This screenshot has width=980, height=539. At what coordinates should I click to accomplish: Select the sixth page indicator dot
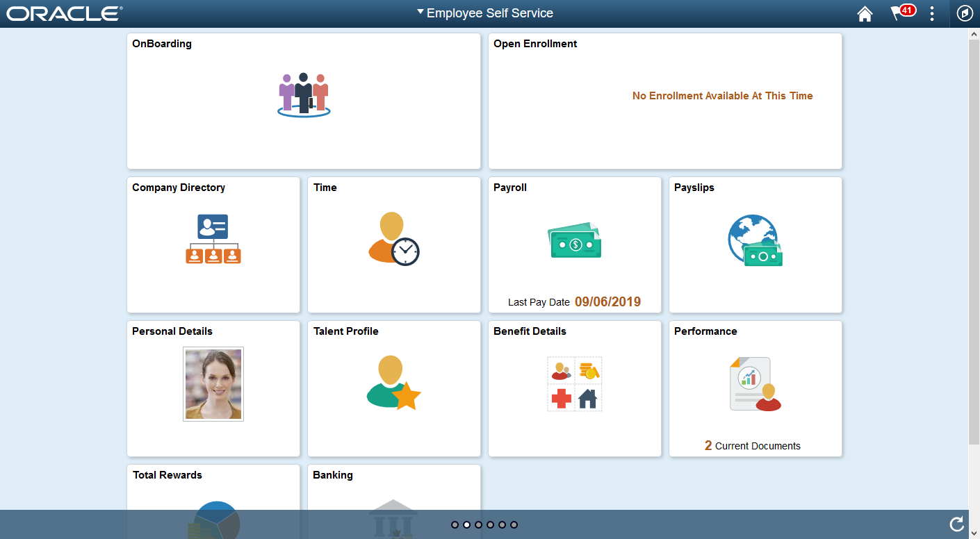(514, 525)
